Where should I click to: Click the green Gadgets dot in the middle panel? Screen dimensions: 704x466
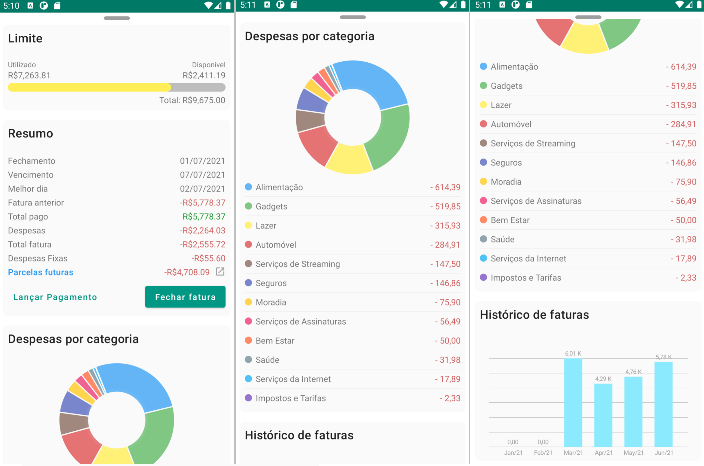[248, 206]
